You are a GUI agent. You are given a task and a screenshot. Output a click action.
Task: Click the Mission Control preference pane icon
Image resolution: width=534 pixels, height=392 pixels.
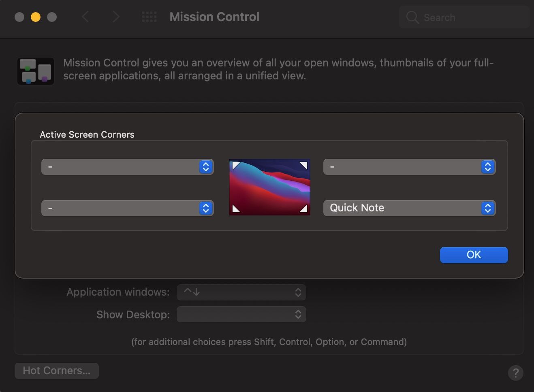(36, 71)
